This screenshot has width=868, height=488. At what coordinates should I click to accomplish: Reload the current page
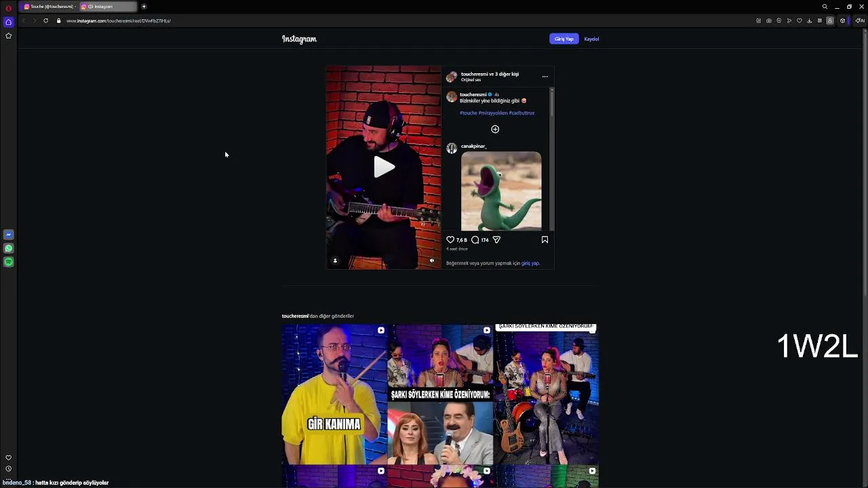(45, 21)
